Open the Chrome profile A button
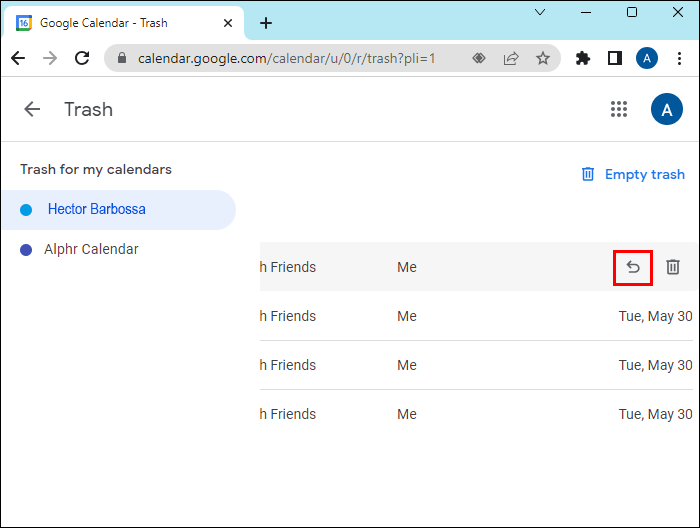 coord(647,58)
